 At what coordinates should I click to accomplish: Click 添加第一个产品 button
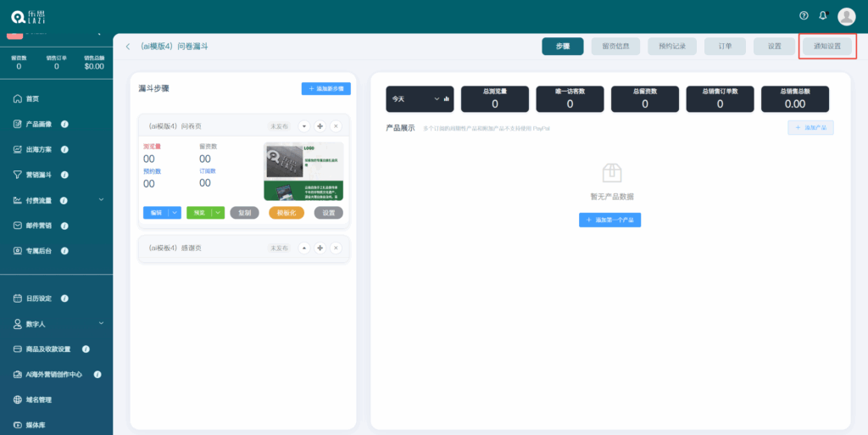pyautogui.click(x=609, y=220)
